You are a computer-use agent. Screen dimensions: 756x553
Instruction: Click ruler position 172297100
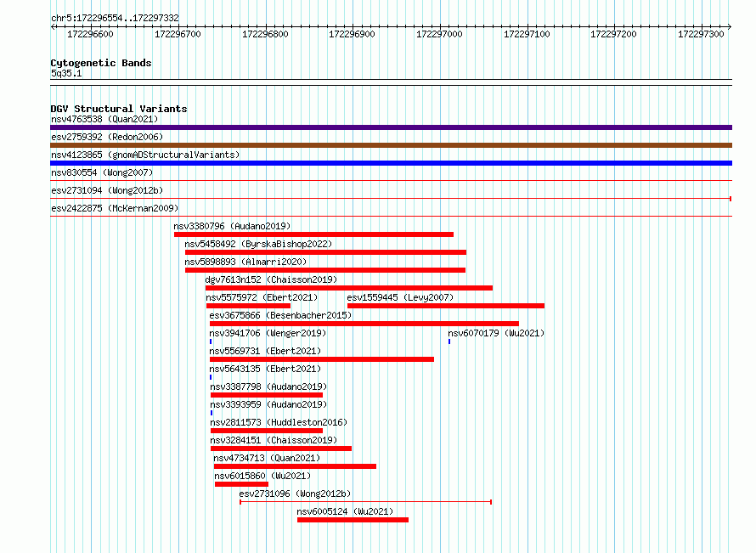(527, 34)
